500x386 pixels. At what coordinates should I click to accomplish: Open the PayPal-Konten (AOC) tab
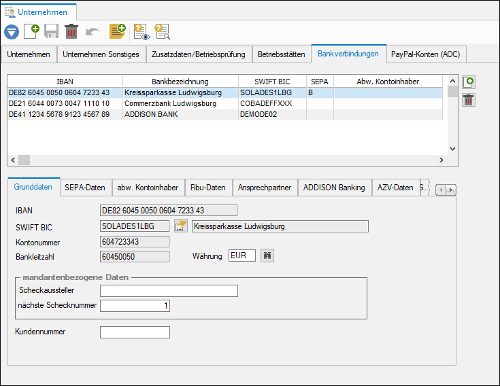coord(426,54)
